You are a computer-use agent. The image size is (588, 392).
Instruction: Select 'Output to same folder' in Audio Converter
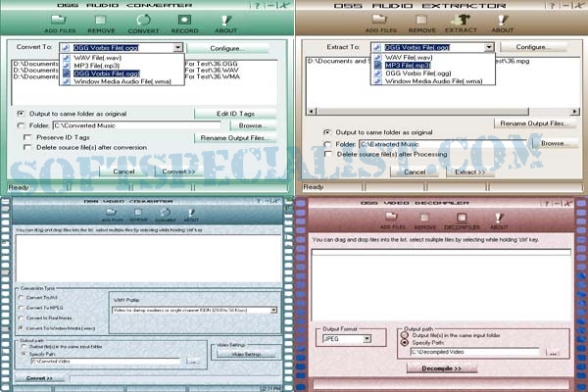tap(21, 114)
